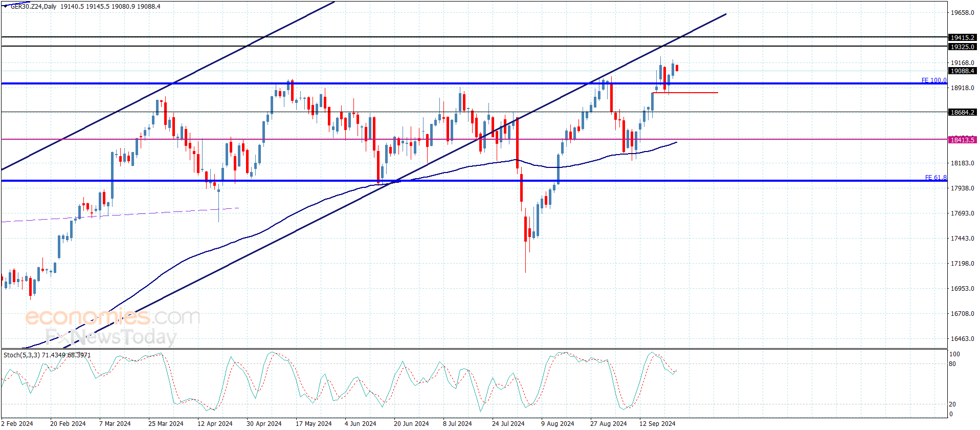Click the 100 level on Stochastic scale
The height and width of the screenshot is (430, 980).
click(x=954, y=354)
